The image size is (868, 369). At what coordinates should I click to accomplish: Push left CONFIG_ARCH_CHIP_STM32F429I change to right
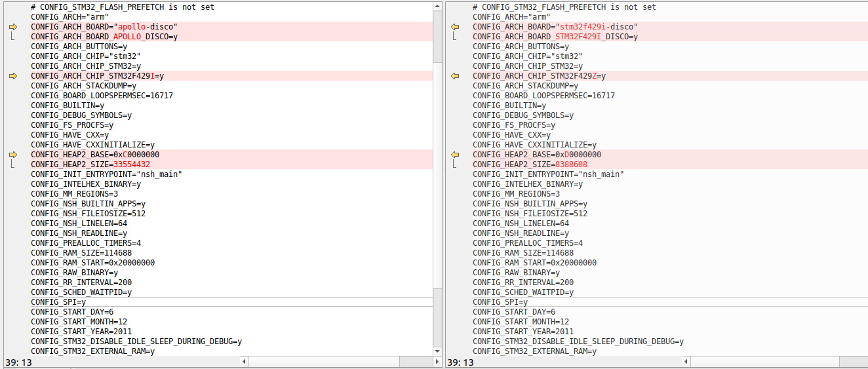12,76
